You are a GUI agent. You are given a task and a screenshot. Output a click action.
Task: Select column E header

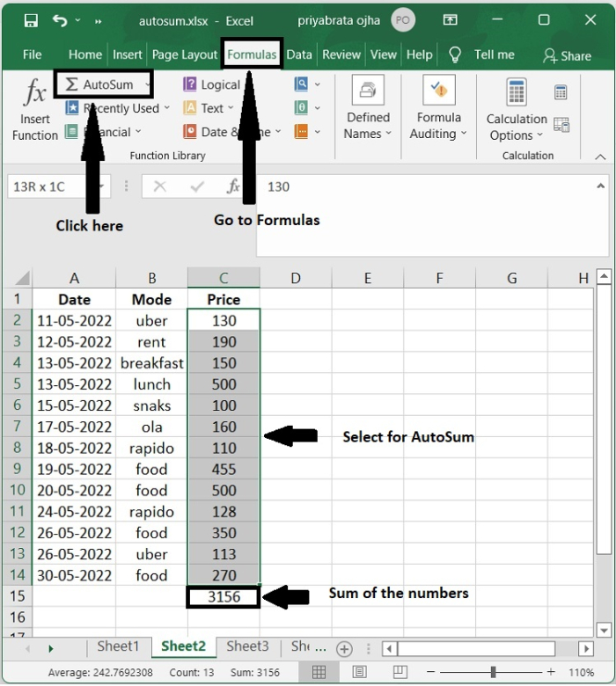pyautogui.click(x=367, y=278)
